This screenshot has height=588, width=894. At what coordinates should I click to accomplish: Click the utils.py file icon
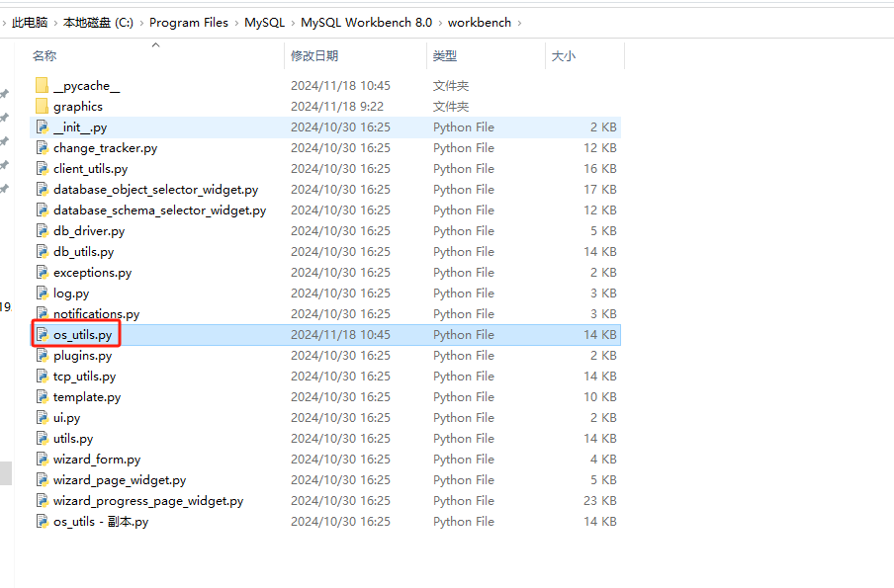pyautogui.click(x=43, y=438)
